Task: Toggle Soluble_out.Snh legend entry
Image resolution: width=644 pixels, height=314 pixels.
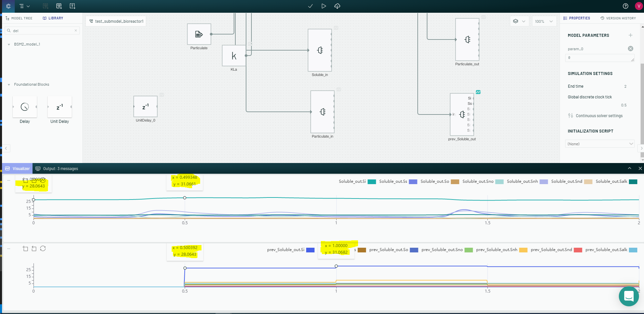Action: click(527, 181)
